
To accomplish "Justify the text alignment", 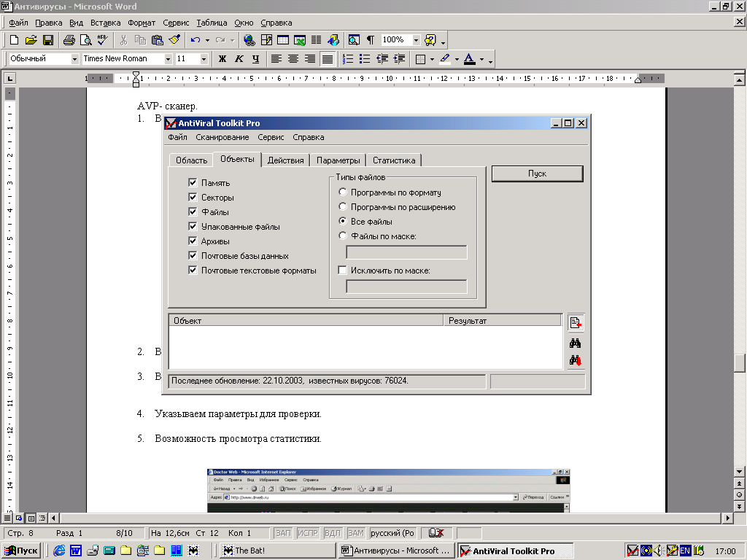I will (x=328, y=58).
